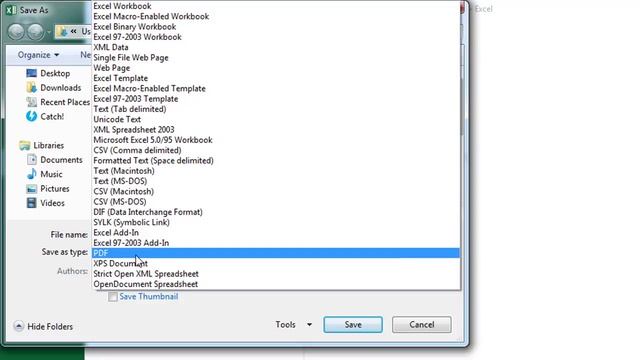Viewport: 640px width, 360px height.
Task: Open the Tools dropdown
Action: point(293,324)
